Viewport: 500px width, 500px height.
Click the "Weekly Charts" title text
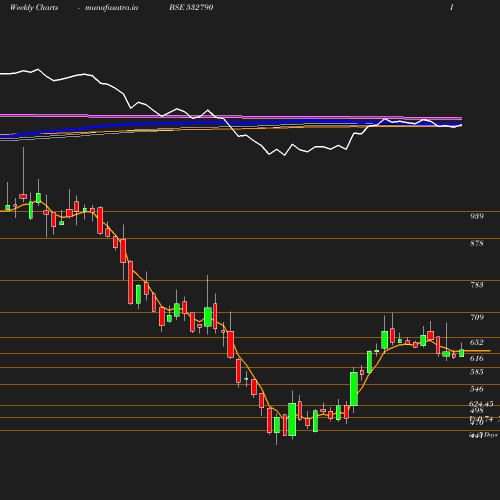click(34, 7)
